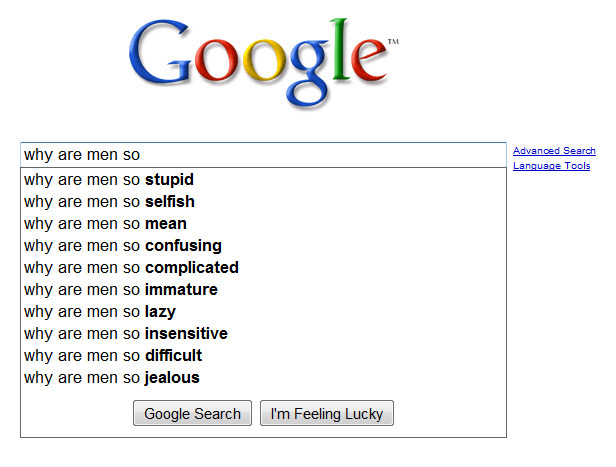Open the Advanced Search link
The width and height of the screenshot is (616, 467).
coord(554,151)
